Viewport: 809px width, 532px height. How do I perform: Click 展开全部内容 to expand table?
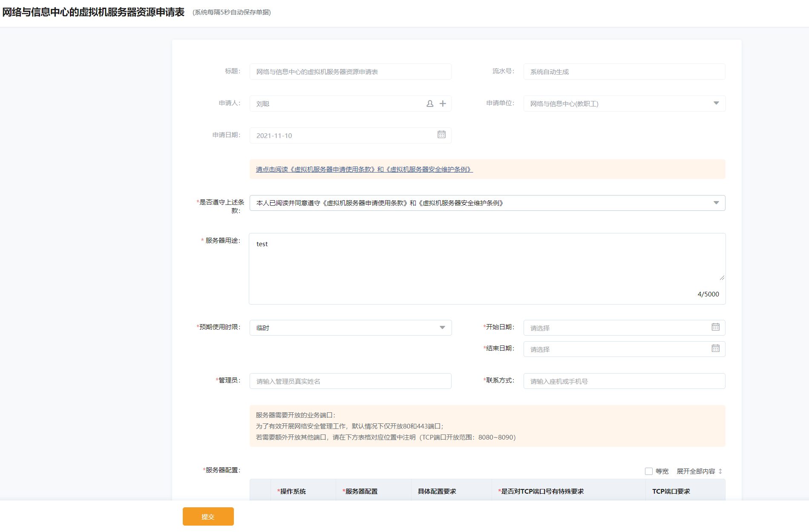click(696, 471)
